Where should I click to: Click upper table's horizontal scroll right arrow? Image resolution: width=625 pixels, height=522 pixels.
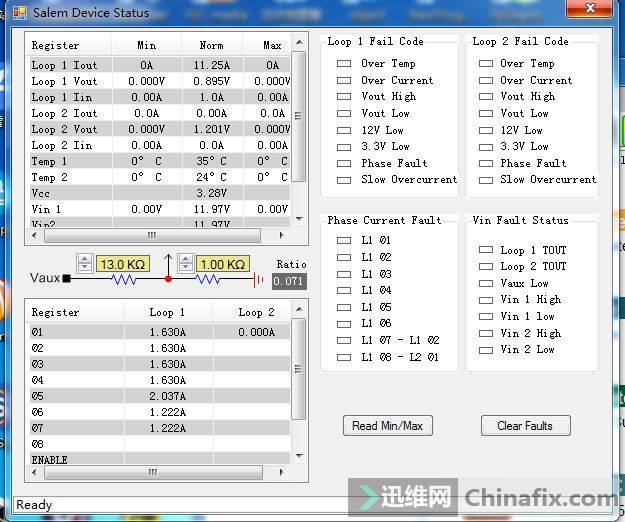tap(281, 235)
